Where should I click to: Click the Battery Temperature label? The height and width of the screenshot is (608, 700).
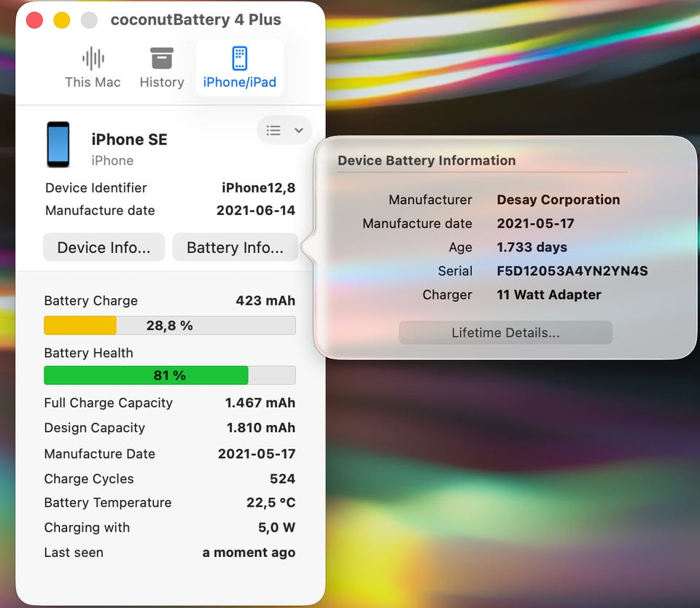(108, 502)
